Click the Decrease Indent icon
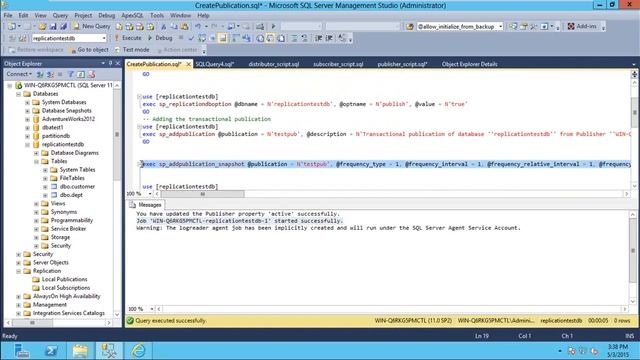Viewport: 640px width, 360px height. point(318,38)
